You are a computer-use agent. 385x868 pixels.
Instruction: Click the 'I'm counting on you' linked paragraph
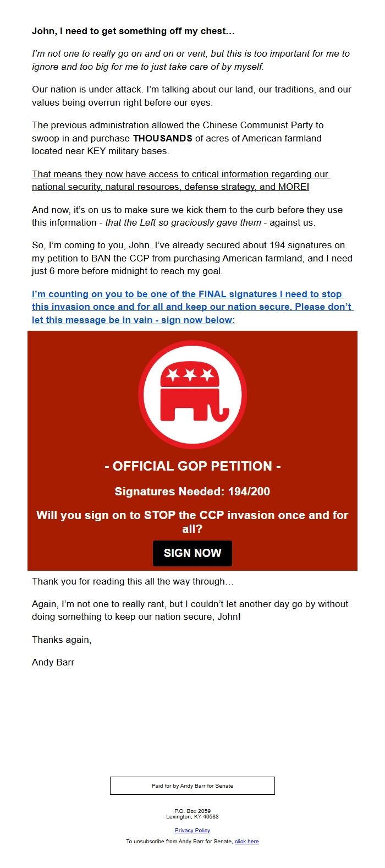pos(192,307)
